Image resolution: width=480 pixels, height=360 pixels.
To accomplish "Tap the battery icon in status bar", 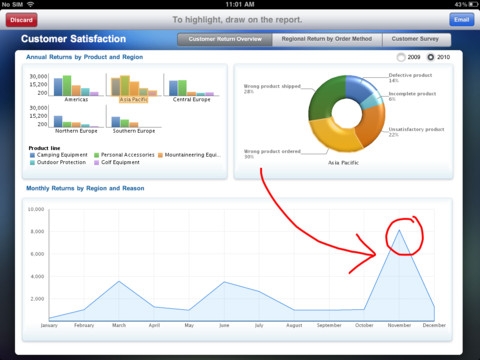I will (473, 4).
